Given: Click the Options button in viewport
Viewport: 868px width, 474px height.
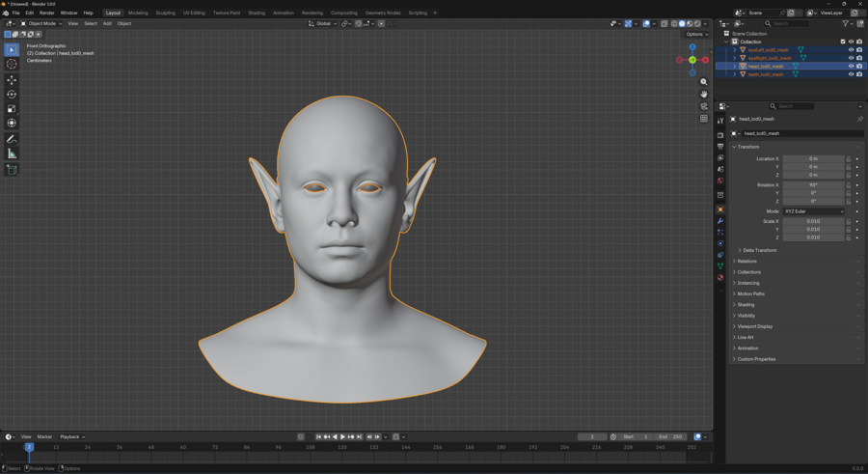Looking at the screenshot, I should (696, 34).
